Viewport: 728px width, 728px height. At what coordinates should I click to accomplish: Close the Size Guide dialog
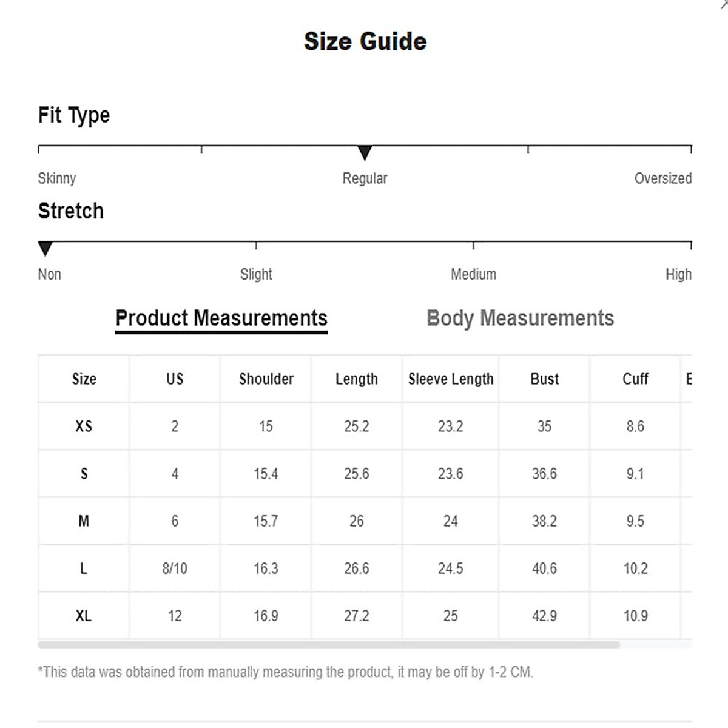(x=724, y=4)
